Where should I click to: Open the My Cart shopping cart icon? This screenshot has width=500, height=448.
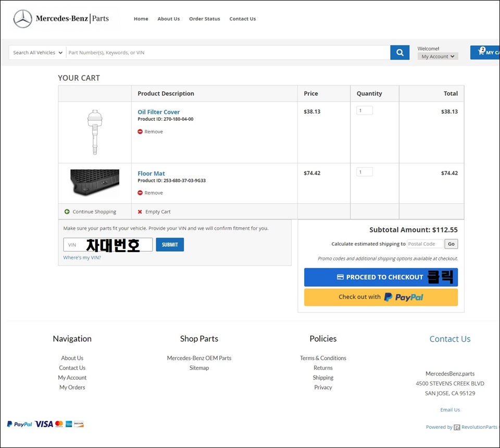click(x=481, y=52)
